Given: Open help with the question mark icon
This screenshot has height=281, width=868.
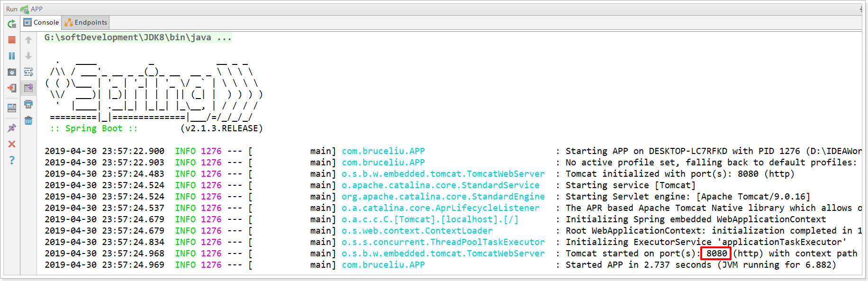Looking at the screenshot, I should [x=12, y=160].
